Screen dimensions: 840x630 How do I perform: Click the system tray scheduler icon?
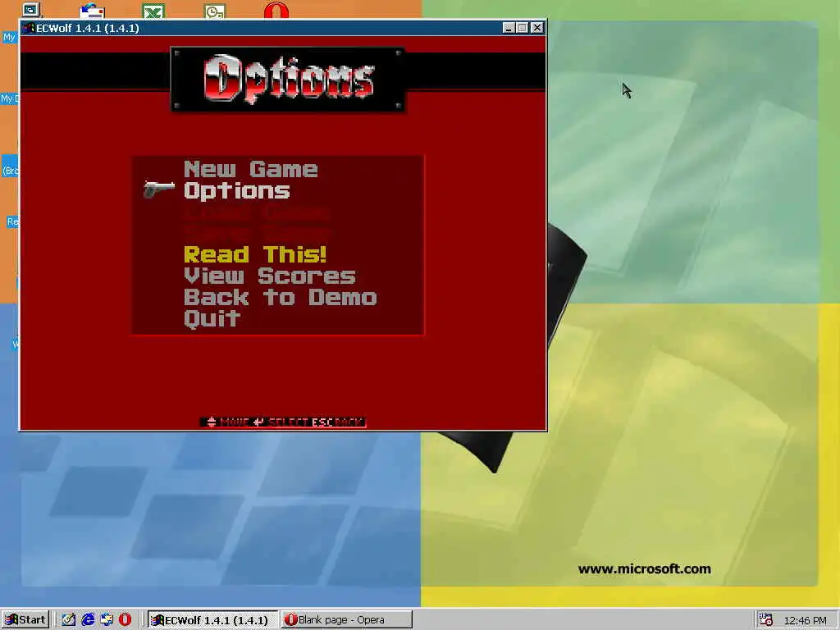pos(766,620)
